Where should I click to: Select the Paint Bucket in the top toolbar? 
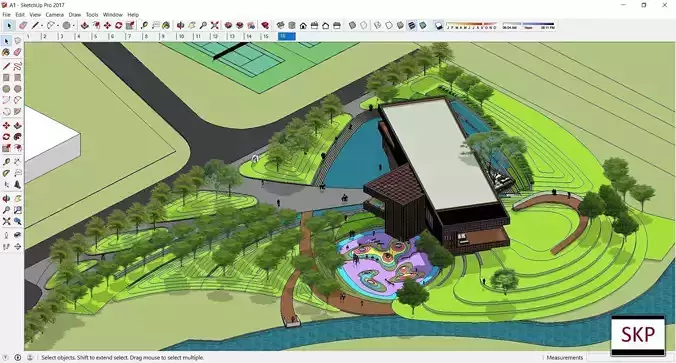click(166, 26)
